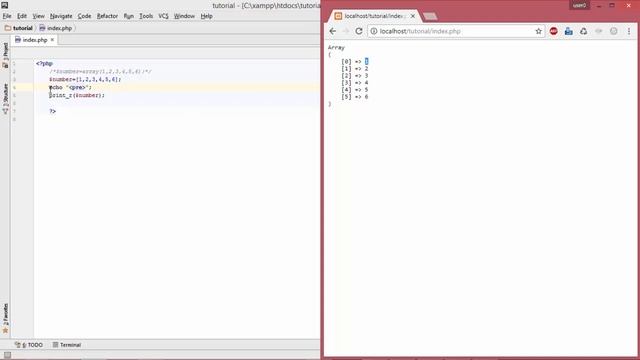Go back in the browser
Image resolution: width=640 pixels, height=360 pixels.
(333, 31)
